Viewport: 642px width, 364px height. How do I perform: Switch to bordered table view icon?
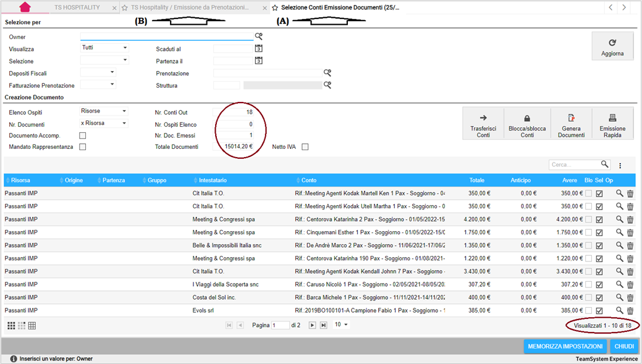(x=32, y=326)
